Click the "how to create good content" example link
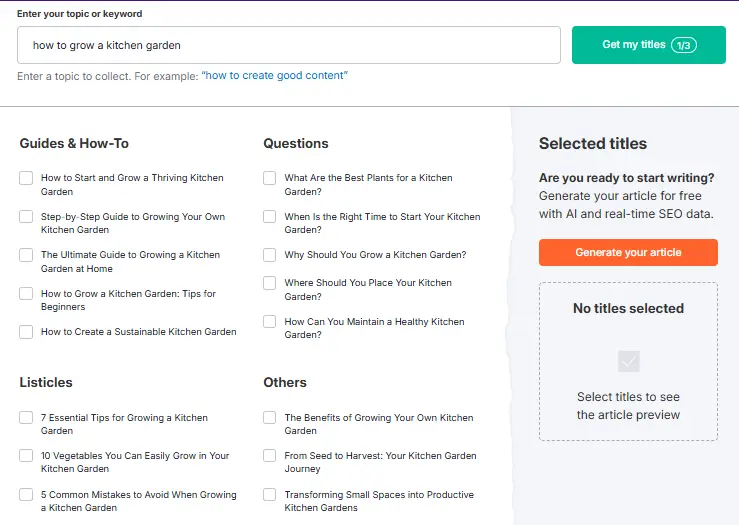 click(x=274, y=76)
